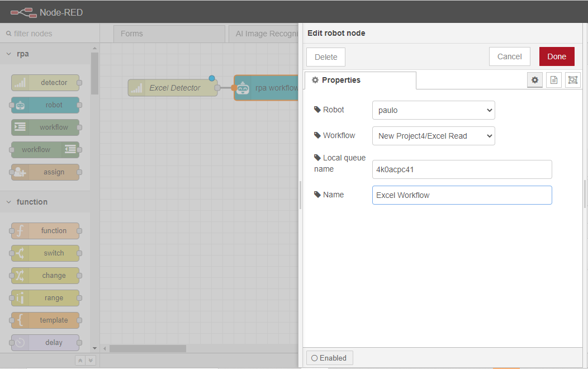Image resolution: width=588 pixels, height=369 pixels.
Task: Select the range node in palette
Action: point(45,298)
